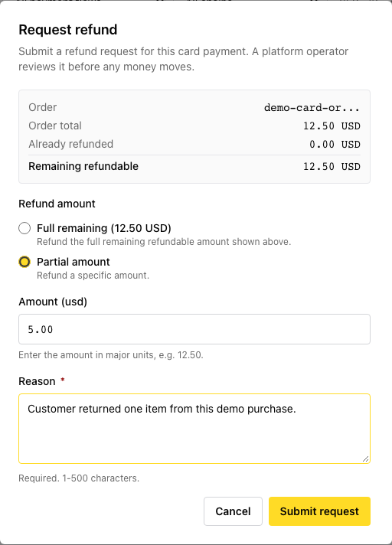392x545 pixels.
Task: Click the Amount (usd) label
Action: [53, 302]
